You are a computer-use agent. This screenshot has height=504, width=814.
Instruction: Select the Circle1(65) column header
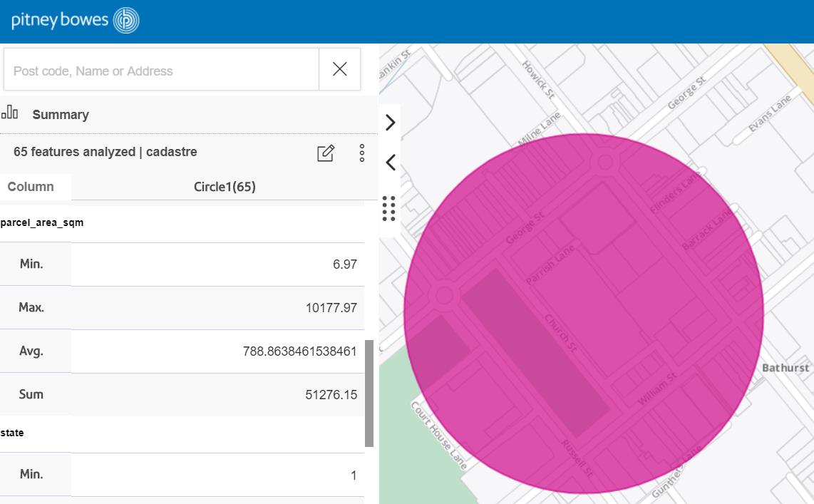click(x=225, y=187)
